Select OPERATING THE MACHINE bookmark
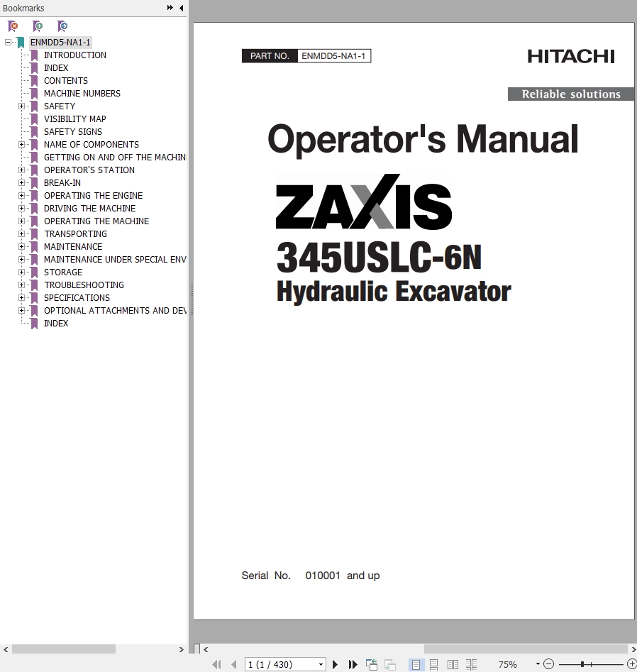The width and height of the screenshot is (637, 672). [96, 221]
